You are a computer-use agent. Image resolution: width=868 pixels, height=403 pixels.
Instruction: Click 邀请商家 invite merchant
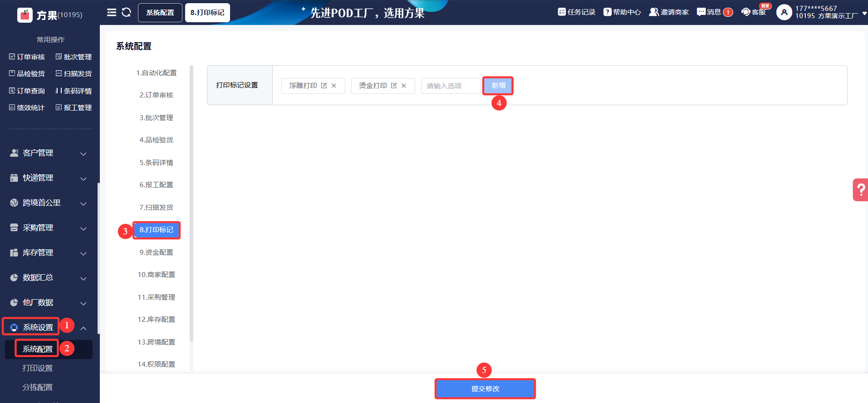pos(669,12)
